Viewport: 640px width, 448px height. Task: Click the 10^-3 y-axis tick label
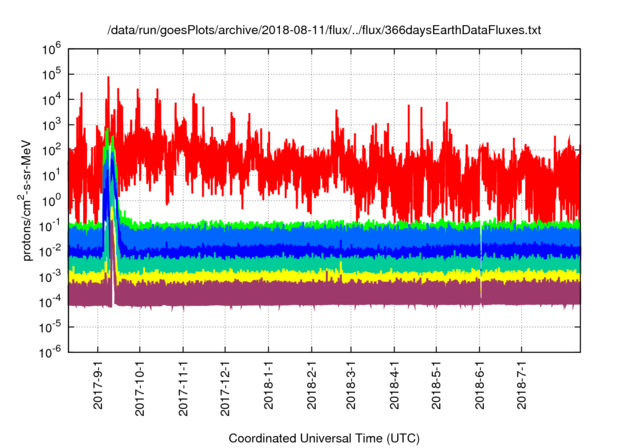[x=50, y=277]
